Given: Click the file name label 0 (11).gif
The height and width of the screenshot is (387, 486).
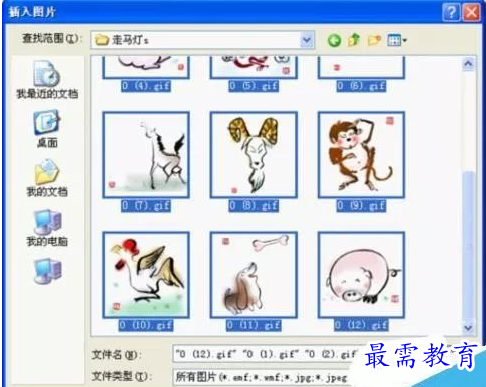Looking at the screenshot, I should coord(254,325).
